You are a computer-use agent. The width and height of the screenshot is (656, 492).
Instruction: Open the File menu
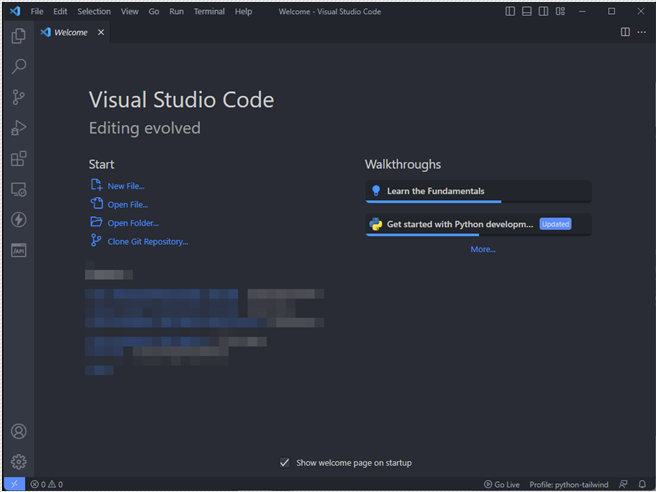click(x=37, y=11)
